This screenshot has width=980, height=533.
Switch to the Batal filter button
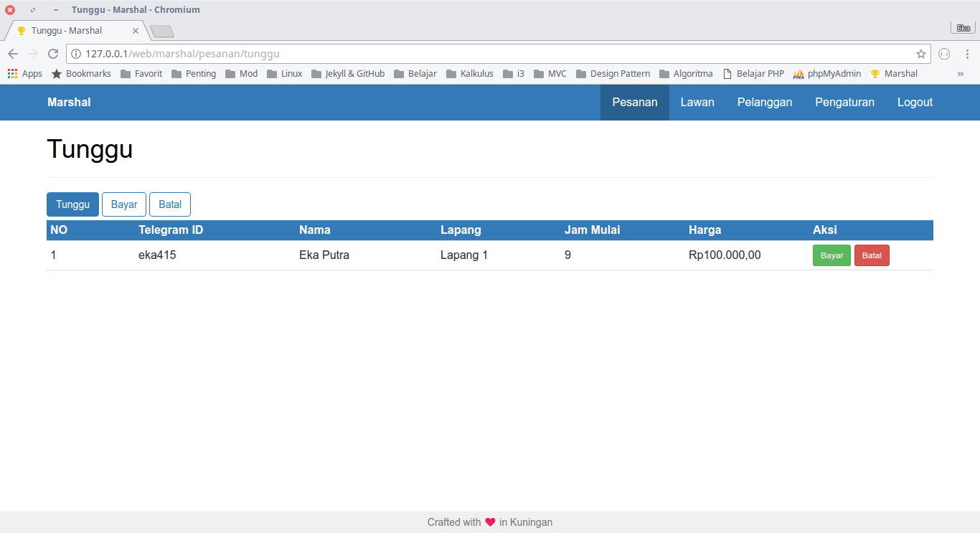(x=170, y=204)
